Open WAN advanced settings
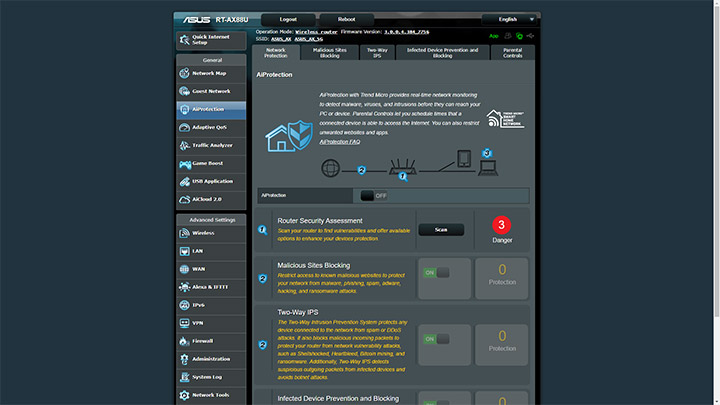This screenshot has width=720, height=405. point(211,269)
